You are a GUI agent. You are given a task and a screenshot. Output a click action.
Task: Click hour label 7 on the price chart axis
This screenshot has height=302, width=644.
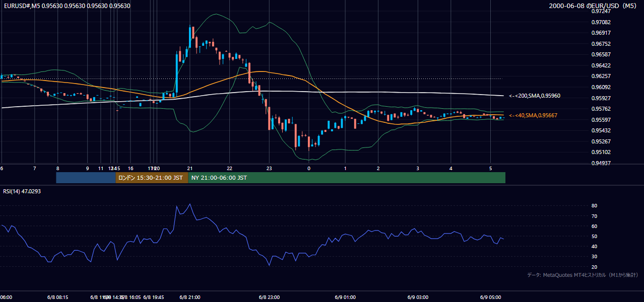tap(34, 168)
